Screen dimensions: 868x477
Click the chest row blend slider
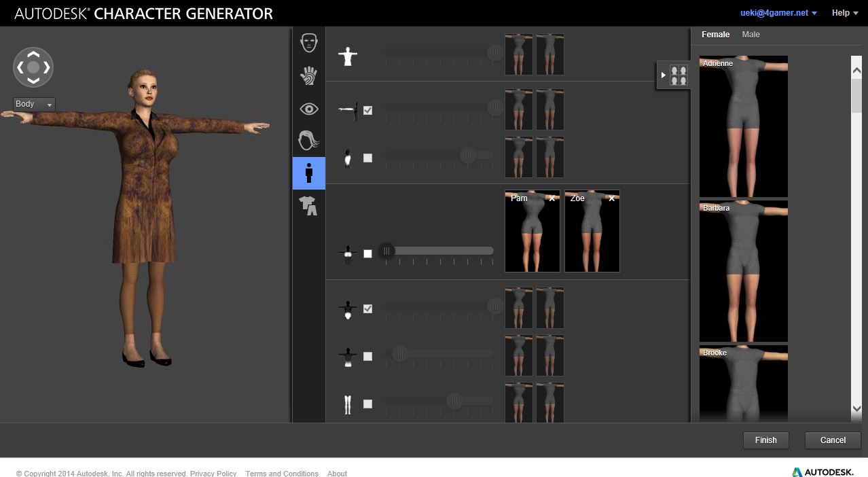click(x=439, y=251)
